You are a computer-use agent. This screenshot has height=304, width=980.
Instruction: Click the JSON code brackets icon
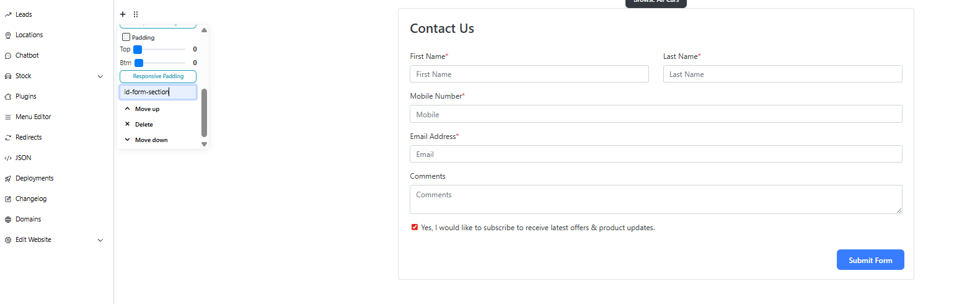click(x=8, y=158)
